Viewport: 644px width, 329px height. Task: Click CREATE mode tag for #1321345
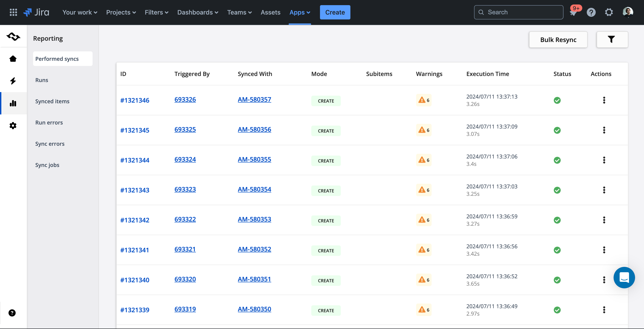(326, 131)
